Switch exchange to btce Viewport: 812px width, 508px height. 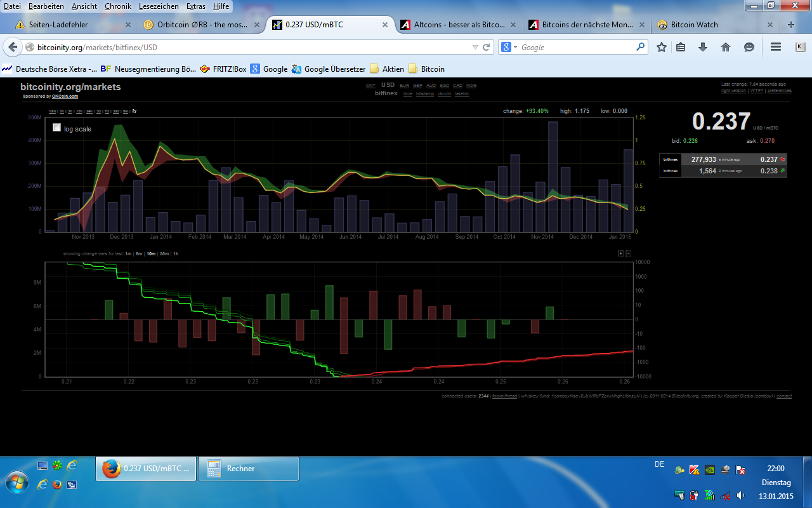point(407,94)
